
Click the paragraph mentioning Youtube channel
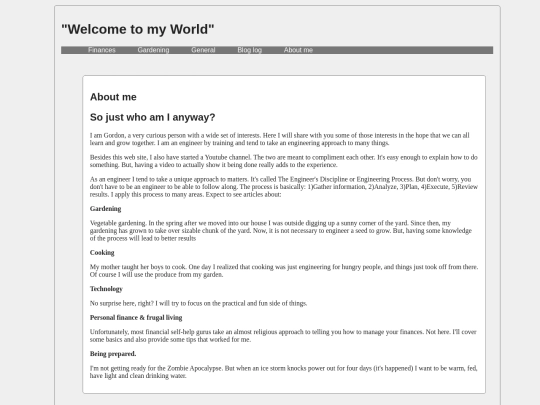click(x=284, y=161)
